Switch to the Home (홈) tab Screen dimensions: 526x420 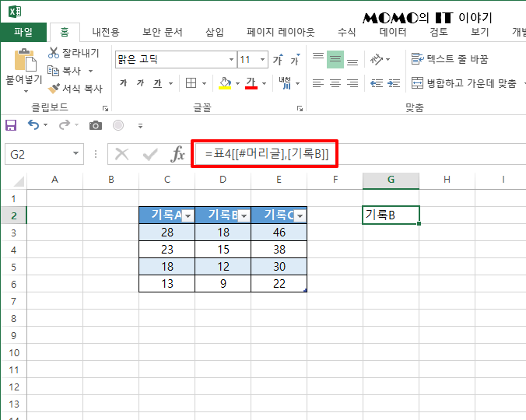[x=65, y=32]
